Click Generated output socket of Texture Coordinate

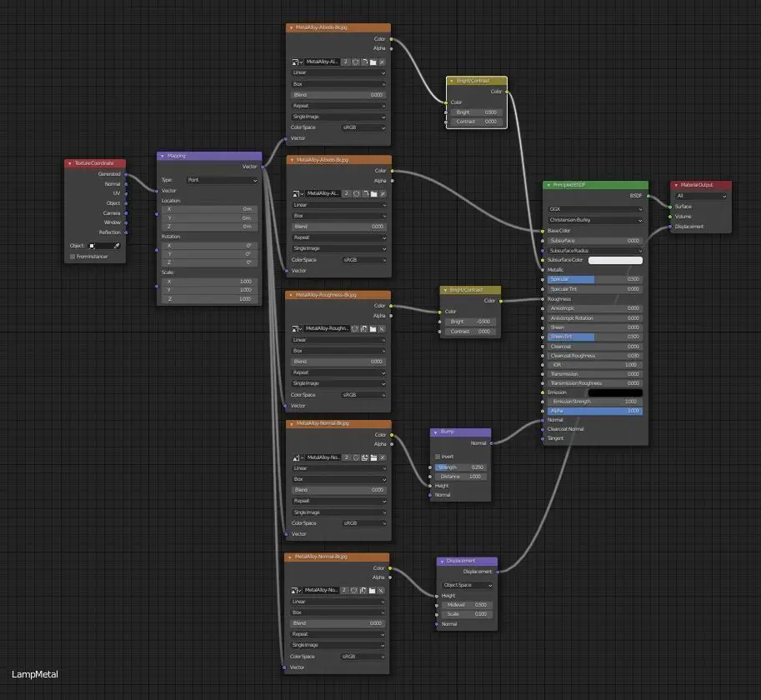(x=126, y=174)
